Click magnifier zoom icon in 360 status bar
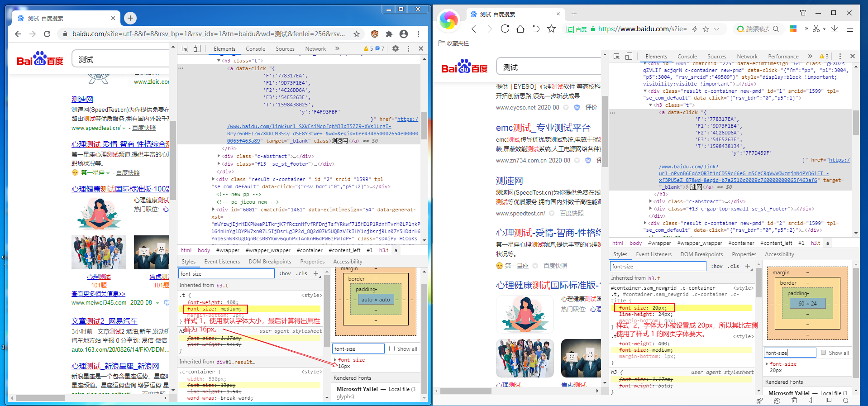The height and width of the screenshot is (406, 868). [846, 401]
